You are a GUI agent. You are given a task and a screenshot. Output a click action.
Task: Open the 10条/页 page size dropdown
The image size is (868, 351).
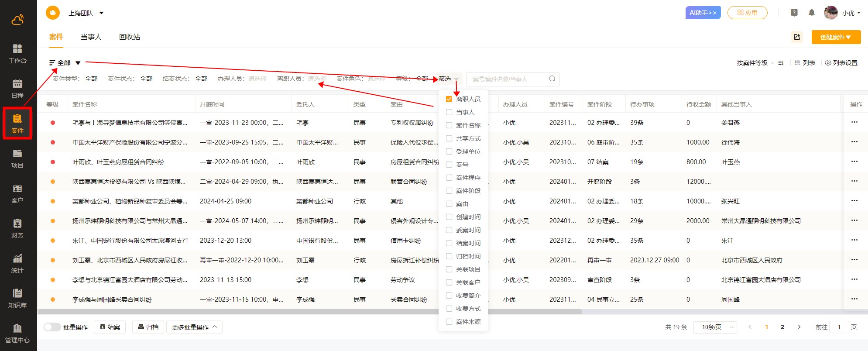pyautogui.click(x=715, y=327)
